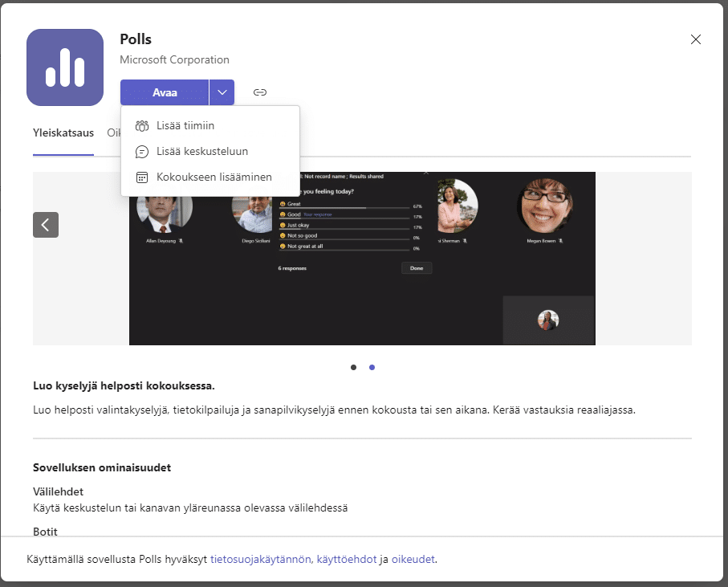Expand the Avaa button dropdown chevron
728x587 pixels.
[222, 92]
